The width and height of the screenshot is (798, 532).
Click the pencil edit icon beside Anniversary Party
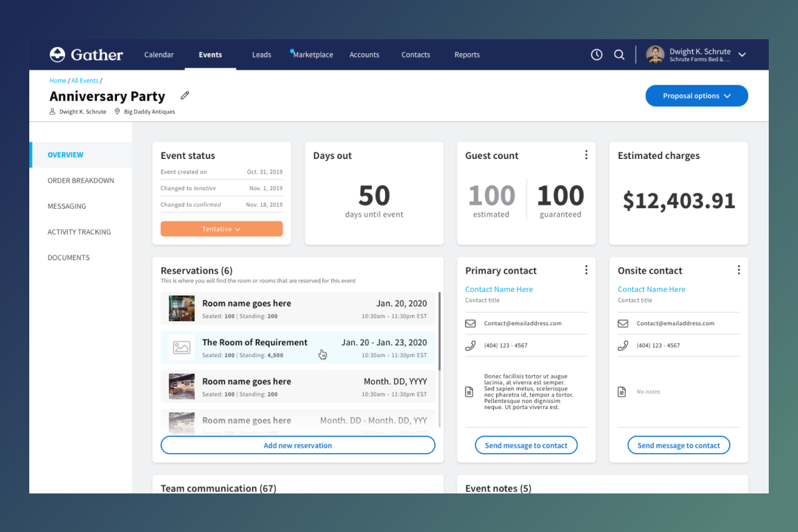(x=185, y=96)
